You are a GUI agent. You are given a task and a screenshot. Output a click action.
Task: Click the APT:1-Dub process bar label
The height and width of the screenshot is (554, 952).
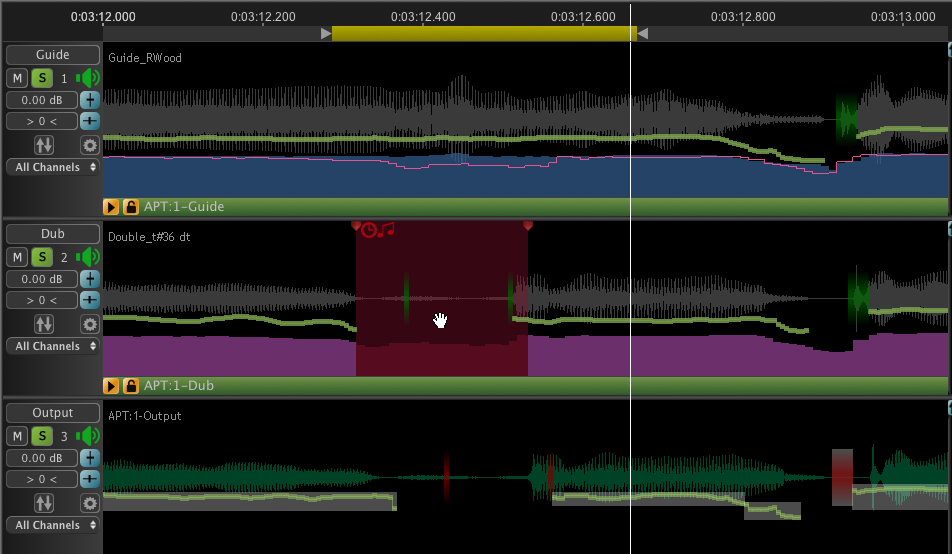[178, 386]
